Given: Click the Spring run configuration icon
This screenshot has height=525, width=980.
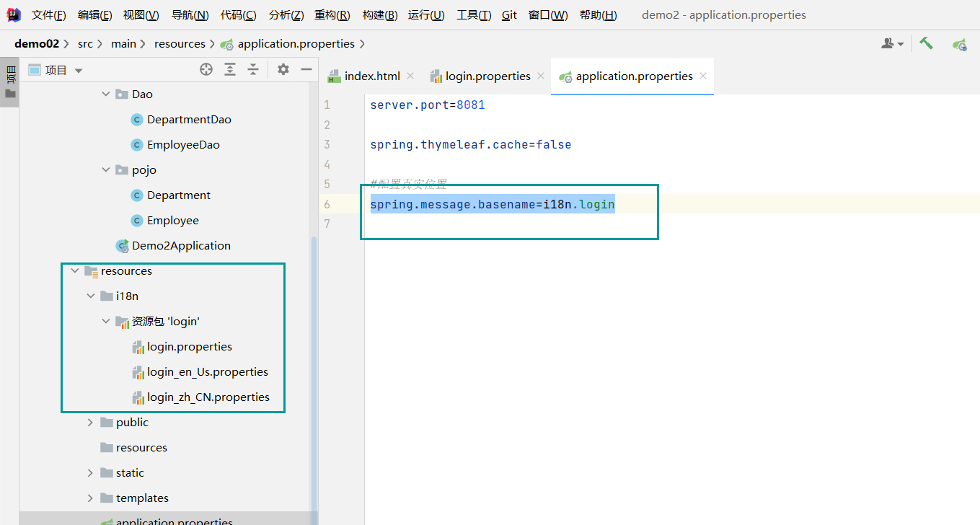Looking at the screenshot, I should [959, 44].
